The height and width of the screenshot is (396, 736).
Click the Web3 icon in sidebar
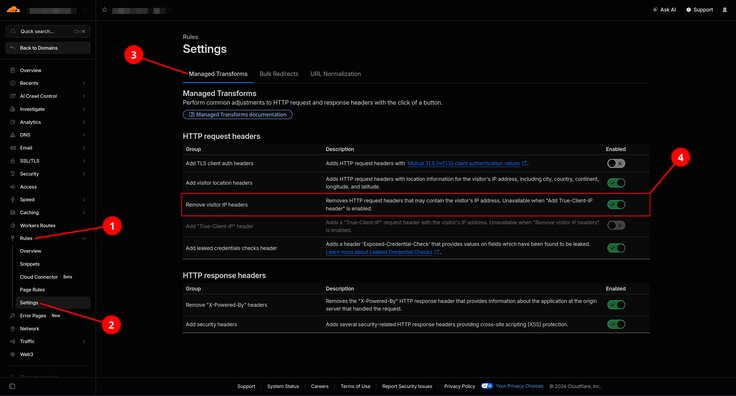(x=13, y=354)
